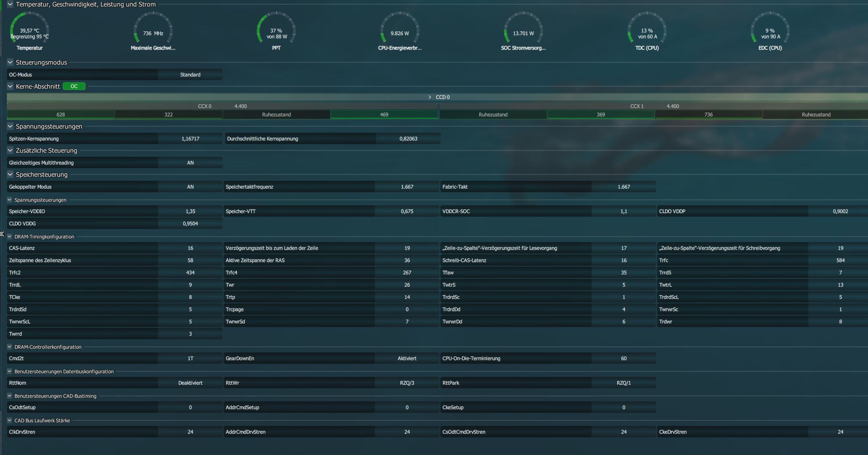
Task: Click the CLDO VDDG value 0,9504
Action: coord(190,224)
